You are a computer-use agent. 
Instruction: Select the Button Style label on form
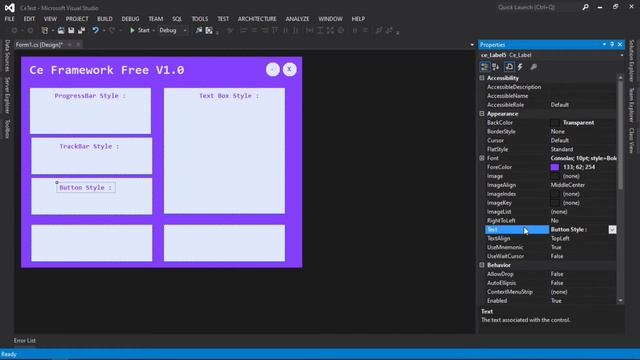pos(85,188)
